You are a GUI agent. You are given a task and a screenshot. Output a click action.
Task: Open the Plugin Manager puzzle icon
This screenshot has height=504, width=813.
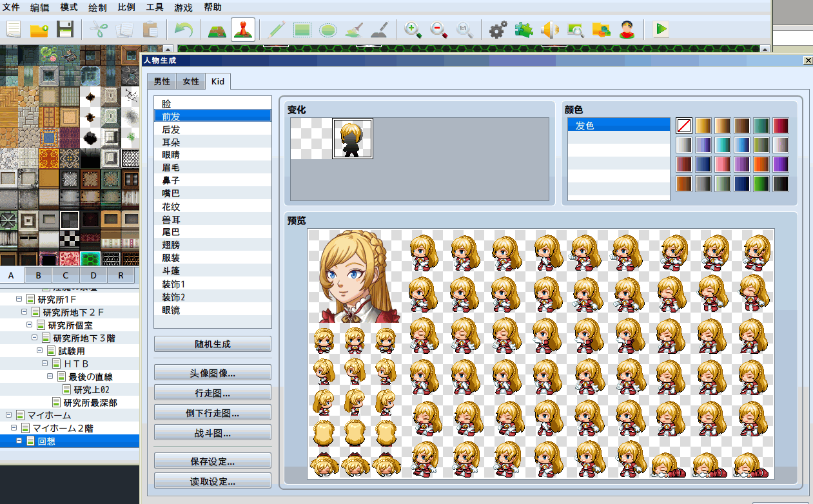(524, 30)
